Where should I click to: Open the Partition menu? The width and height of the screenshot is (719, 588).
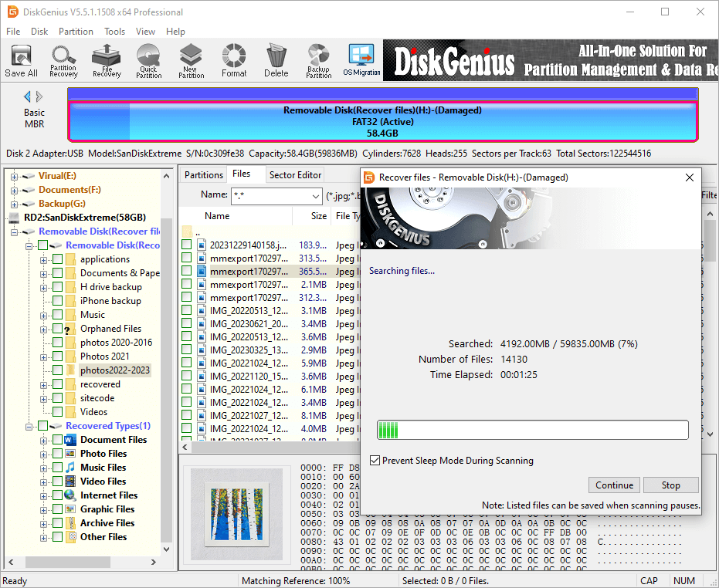pyautogui.click(x=76, y=32)
